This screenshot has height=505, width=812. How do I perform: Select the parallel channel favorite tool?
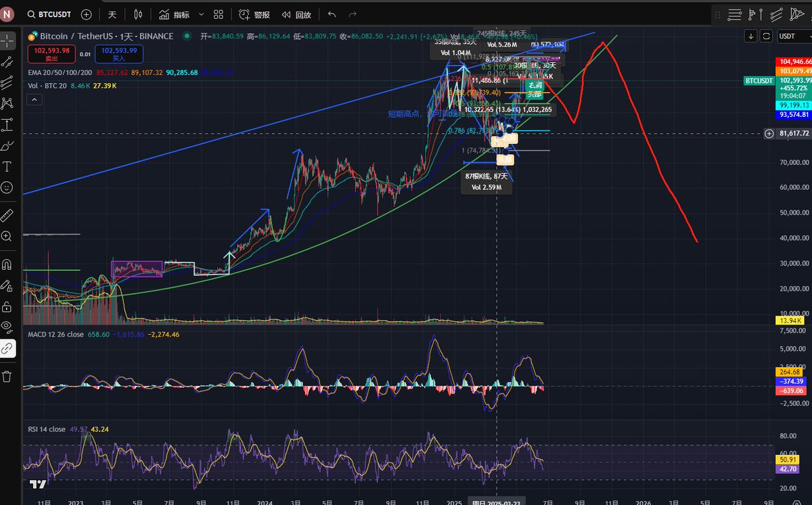point(776,14)
